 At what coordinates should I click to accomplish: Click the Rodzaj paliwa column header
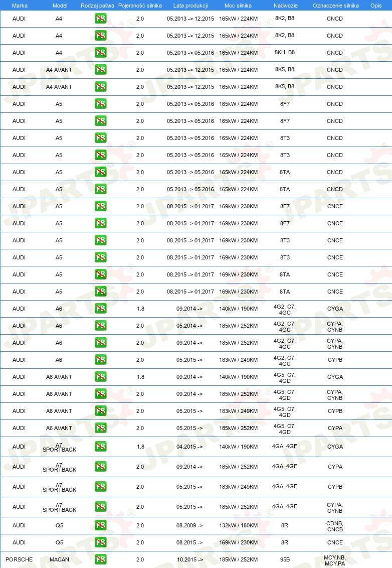(x=97, y=6)
